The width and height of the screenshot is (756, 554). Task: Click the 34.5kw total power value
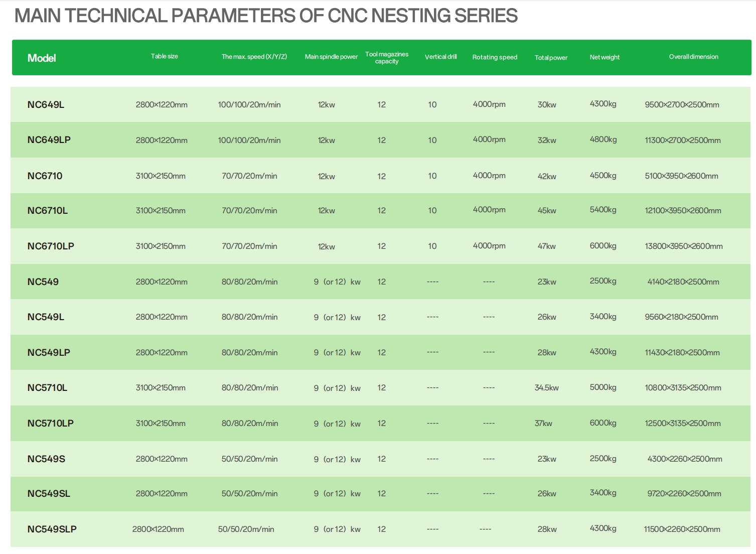[x=546, y=388]
